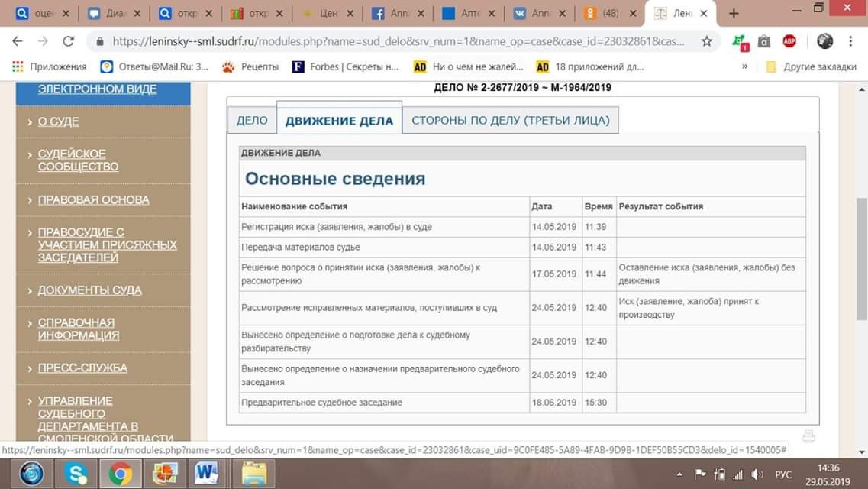
Task: Open ПРАВОСУДИЕ С УЧАСТИЕМ ПРИСЯЖНЫХ ЗАСЕДАТЕЛЕЙ link
Action: 108,244
